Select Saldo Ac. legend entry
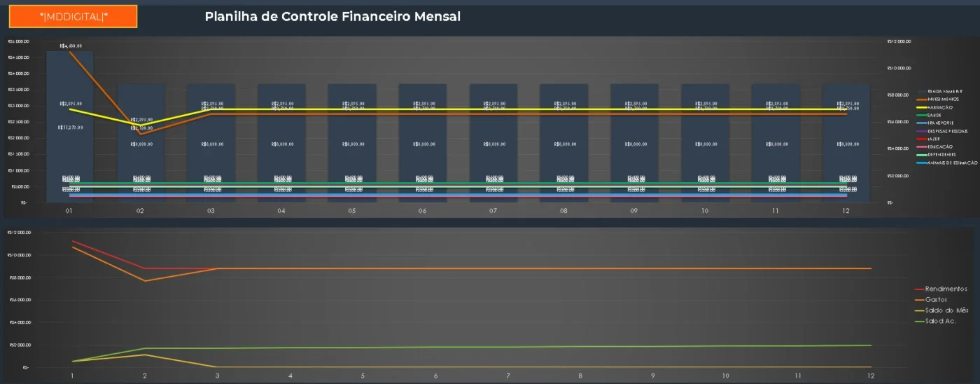980x384 pixels. tap(935, 322)
